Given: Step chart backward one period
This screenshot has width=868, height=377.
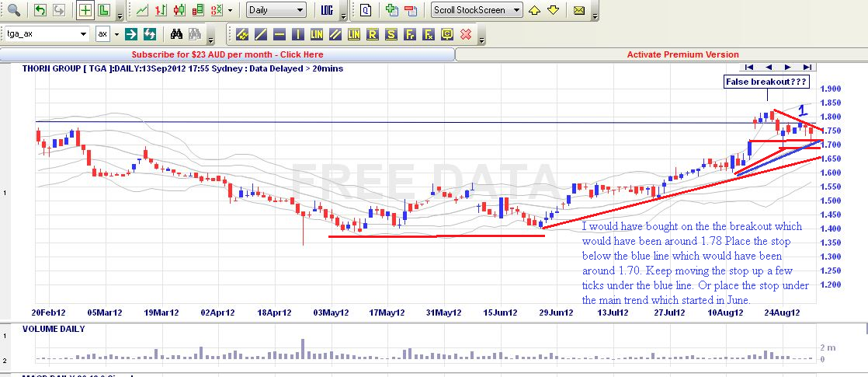Looking at the screenshot, I should point(769,67).
